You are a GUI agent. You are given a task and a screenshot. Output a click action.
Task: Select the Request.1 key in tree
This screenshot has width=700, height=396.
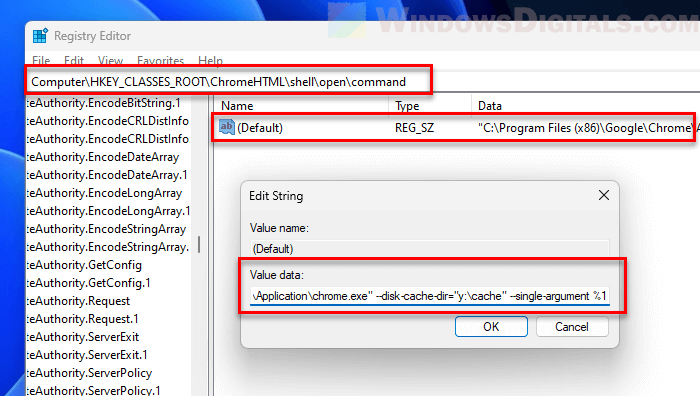[83, 319]
